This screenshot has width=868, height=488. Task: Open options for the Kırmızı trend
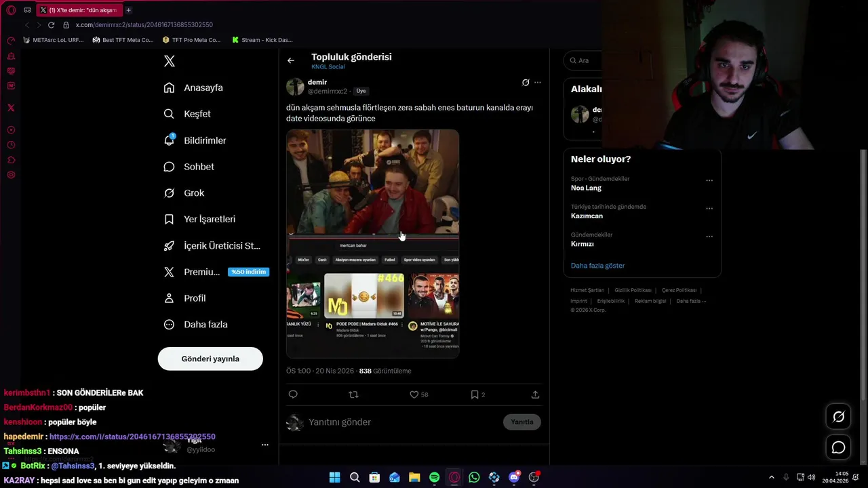[x=709, y=237]
